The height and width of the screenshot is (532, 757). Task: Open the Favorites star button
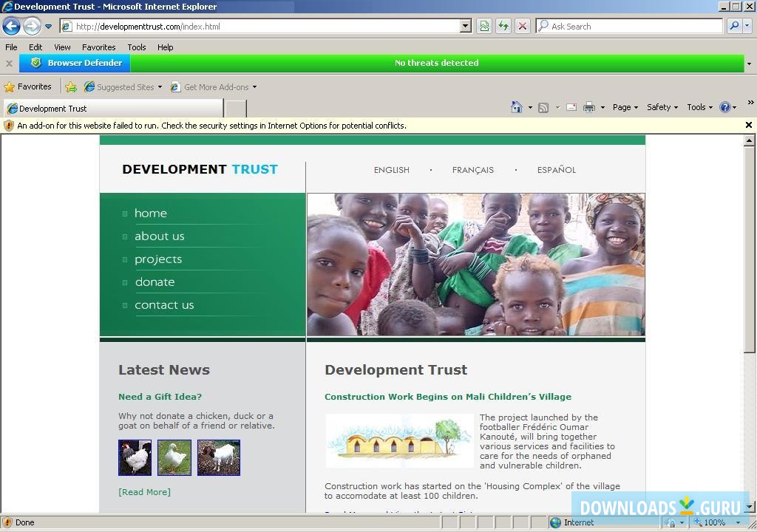(27, 87)
